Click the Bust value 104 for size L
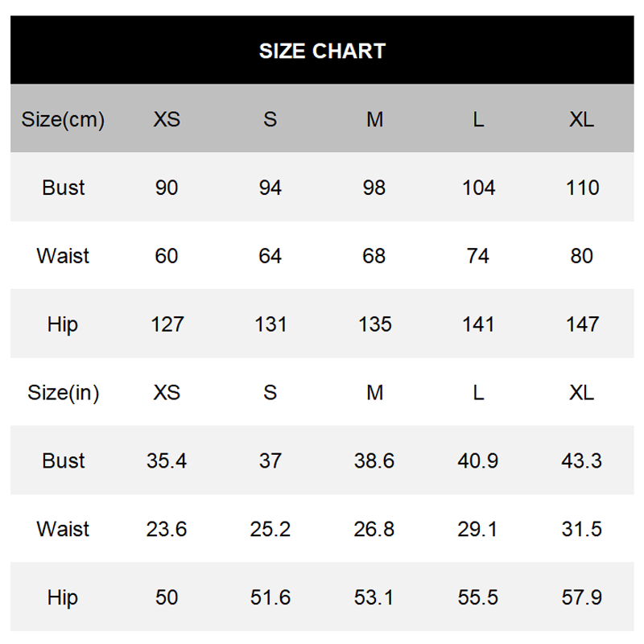Image resolution: width=644 pixels, height=644 pixels. [x=478, y=188]
